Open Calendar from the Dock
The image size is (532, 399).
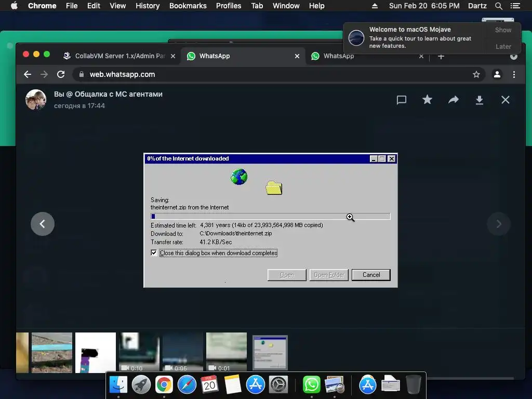click(209, 385)
